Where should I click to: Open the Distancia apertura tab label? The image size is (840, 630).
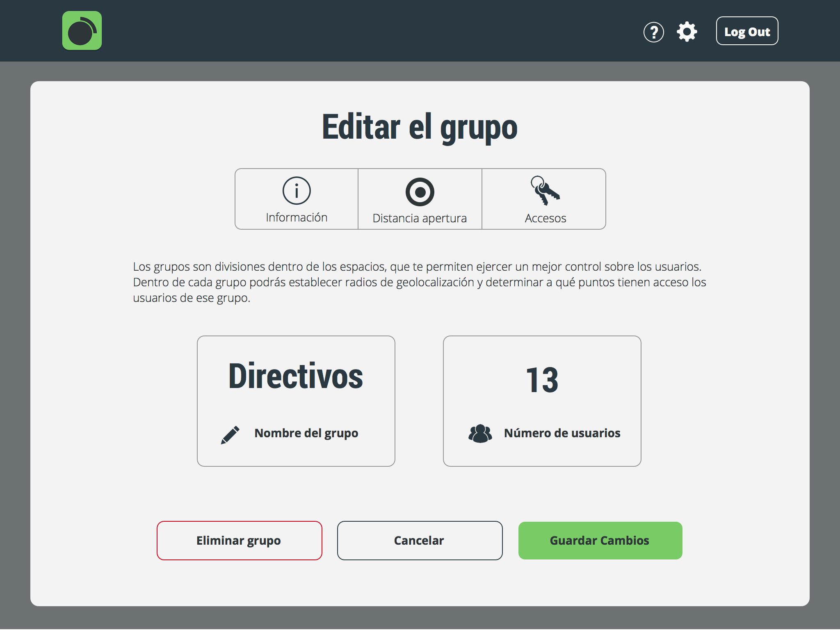coord(420,218)
